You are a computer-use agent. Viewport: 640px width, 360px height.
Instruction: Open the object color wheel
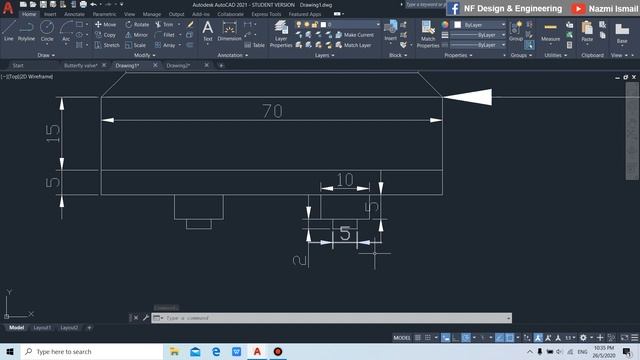pos(445,25)
